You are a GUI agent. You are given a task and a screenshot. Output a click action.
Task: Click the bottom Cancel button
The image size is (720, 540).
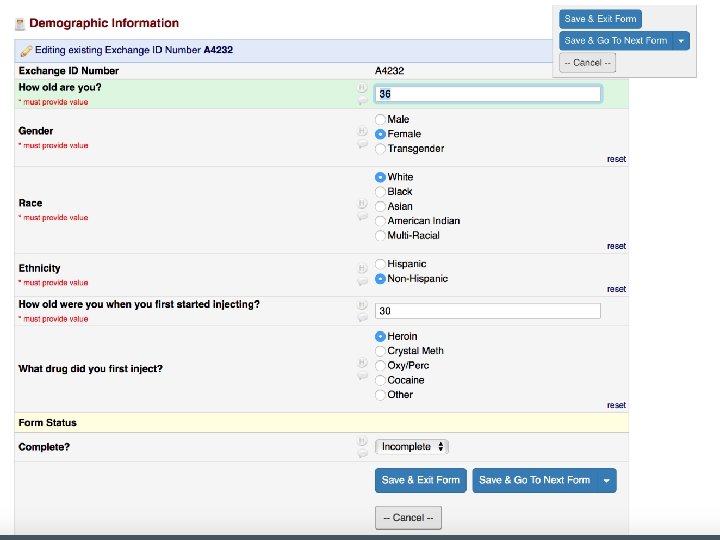[x=408, y=518]
